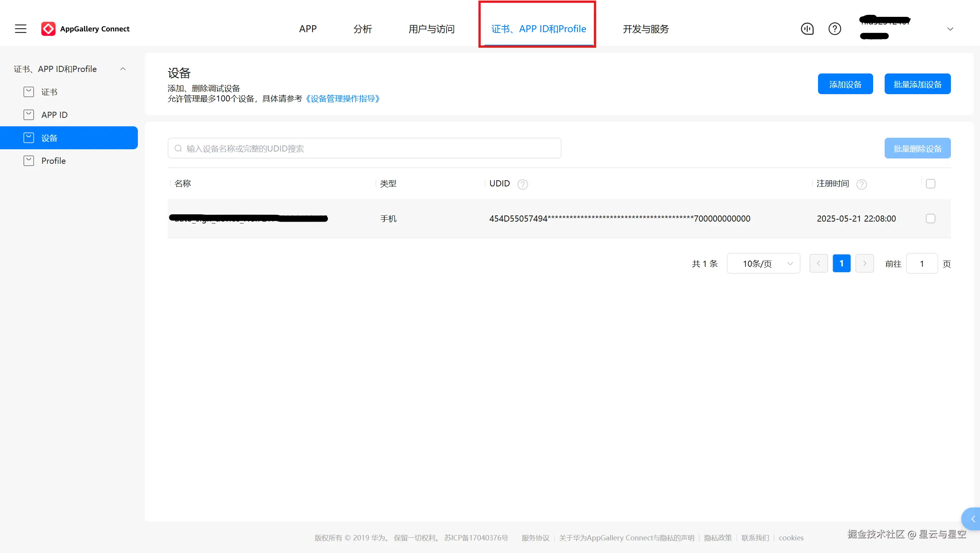Viewport: 980px width, 553px height.
Task: Open the 10条/页 page size dropdown
Action: click(763, 263)
